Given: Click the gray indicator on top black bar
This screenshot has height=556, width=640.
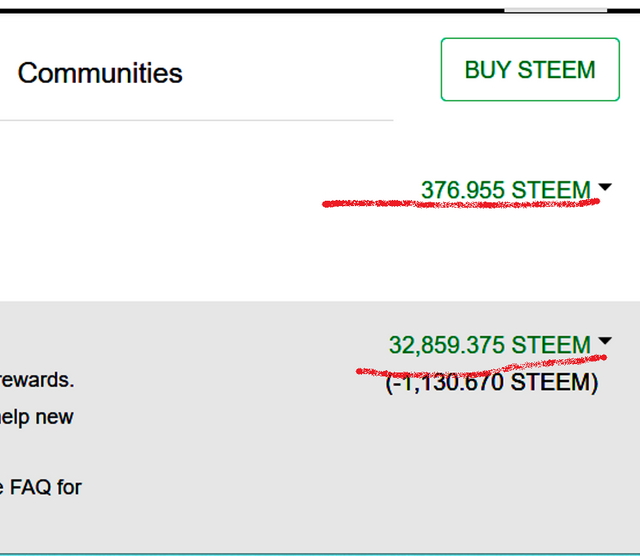Looking at the screenshot, I should [556, 10].
